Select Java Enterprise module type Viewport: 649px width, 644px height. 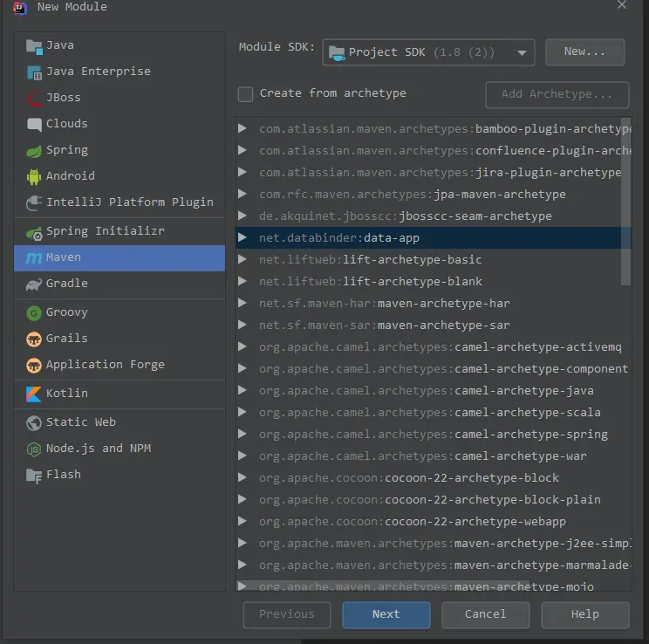[120, 72]
